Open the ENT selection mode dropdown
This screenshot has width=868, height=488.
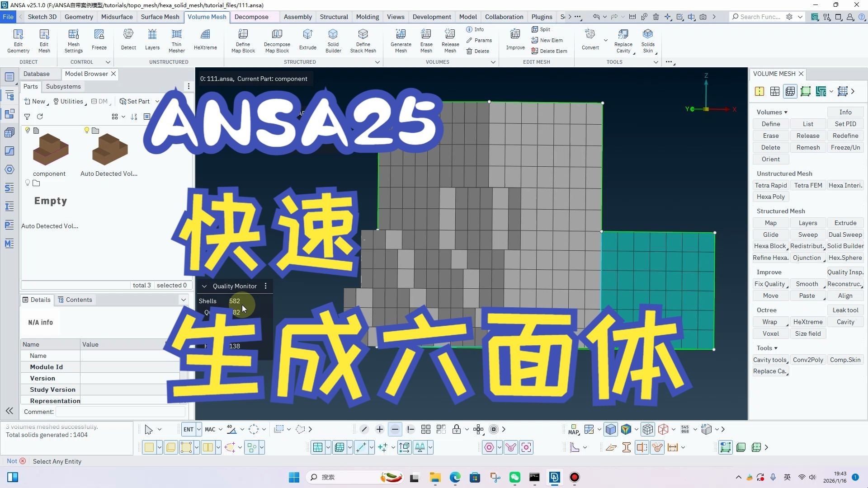coord(199,429)
